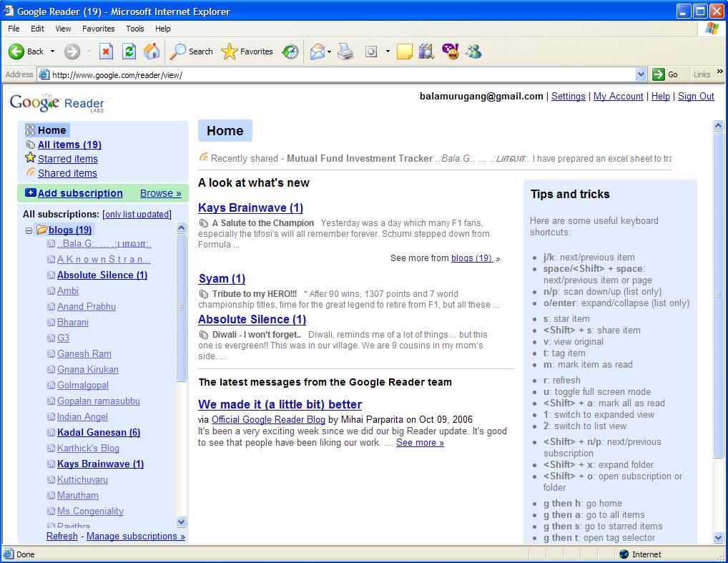Expand the Back button history dropdown
The image size is (728, 563).
[x=53, y=52]
